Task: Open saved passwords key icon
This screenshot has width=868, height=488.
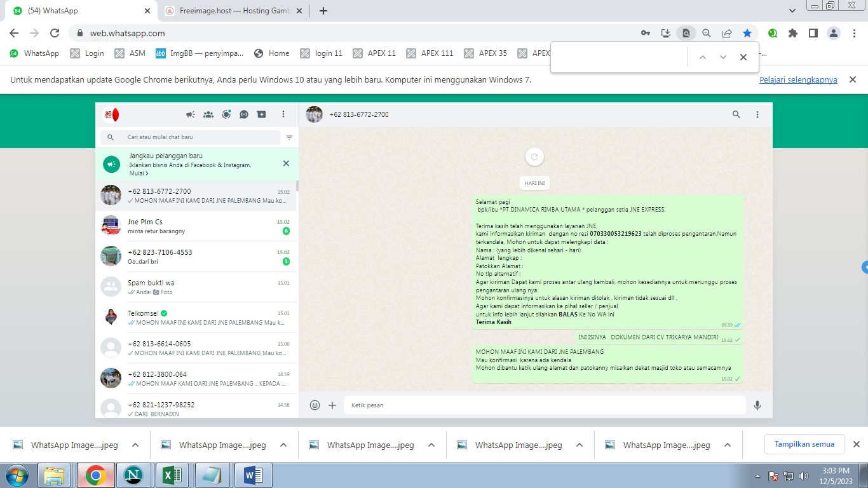Action: pos(645,33)
